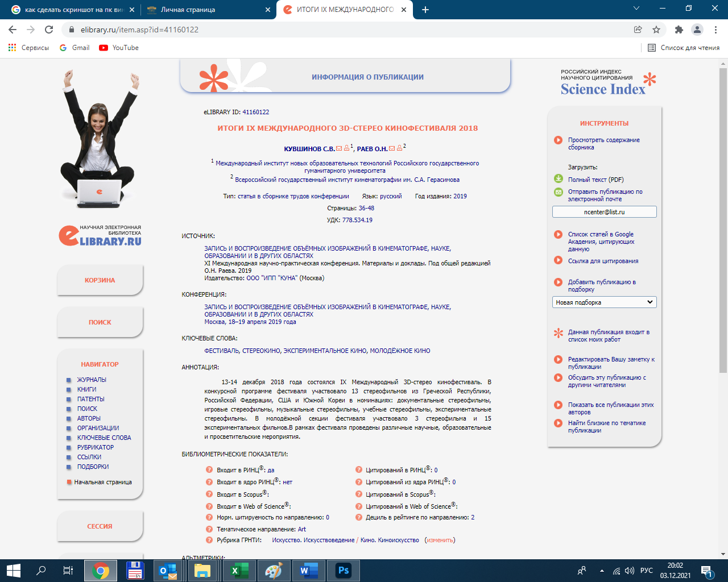728x582 pixels.
Task: Click Отправить публикацию по электронной почте
Action: click(x=605, y=196)
